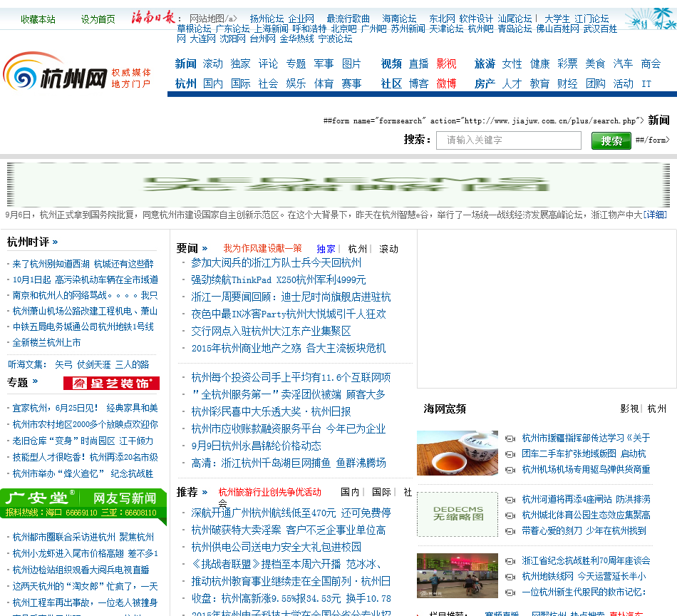
Task: Click the green 搜索 button
Action: 611,141
